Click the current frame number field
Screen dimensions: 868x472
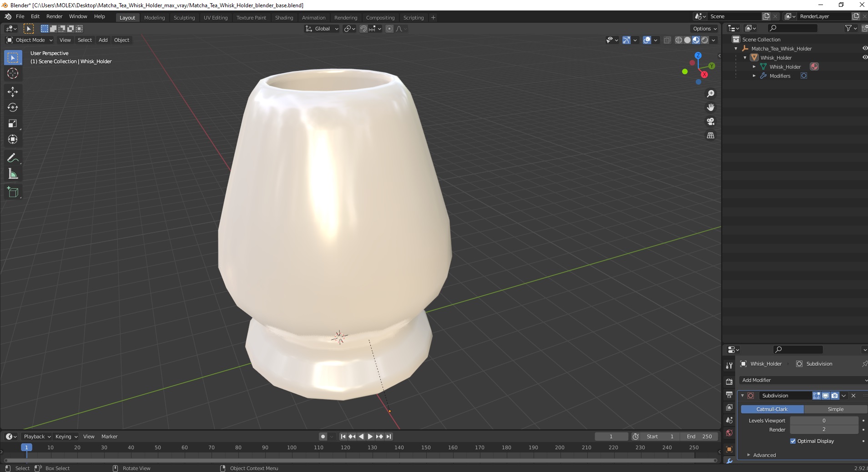(x=611, y=437)
